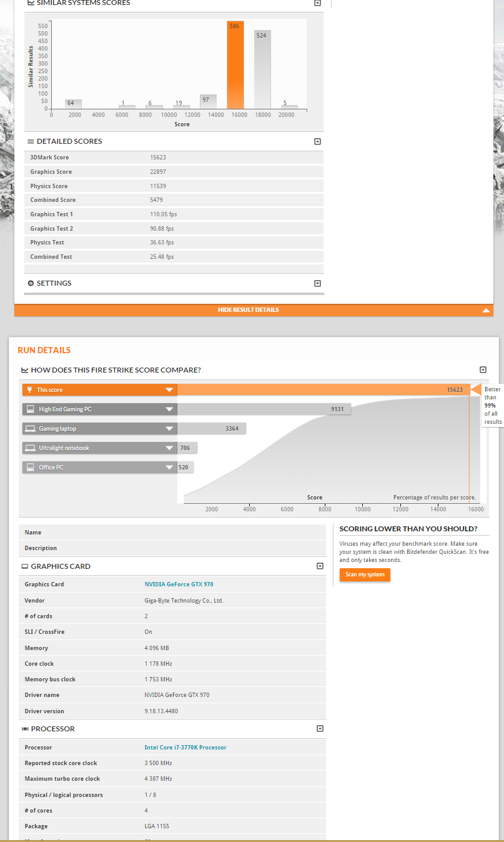The image size is (504, 842).
Task: Click the chart icon beside Similar Systems Scores
Action: click(x=31, y=3)
